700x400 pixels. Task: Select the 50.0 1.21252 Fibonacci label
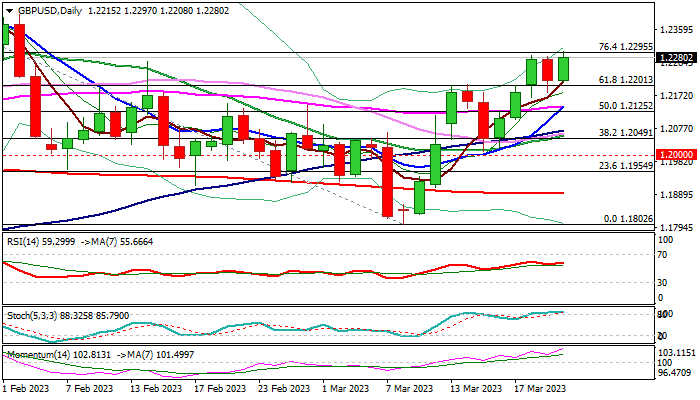tap(625, 106)
